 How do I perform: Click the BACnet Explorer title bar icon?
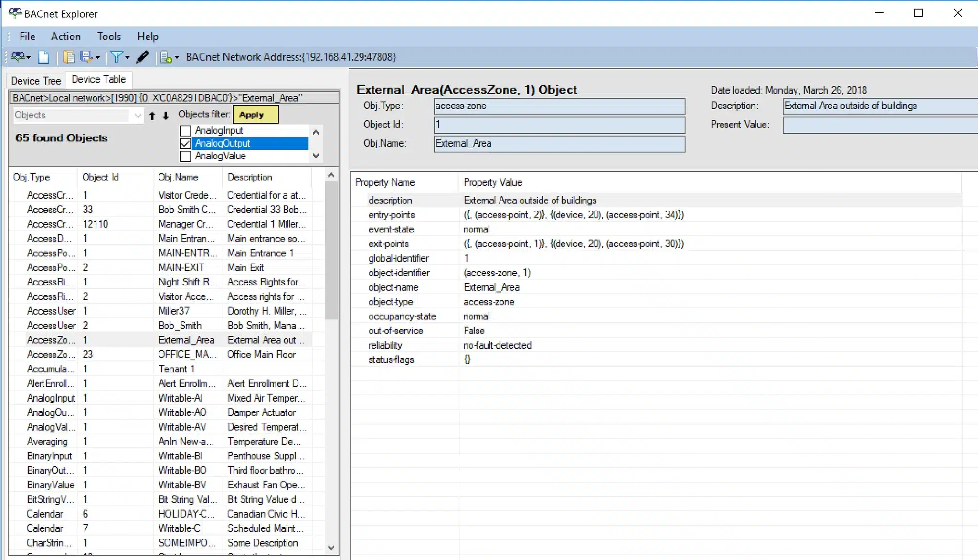15,13
